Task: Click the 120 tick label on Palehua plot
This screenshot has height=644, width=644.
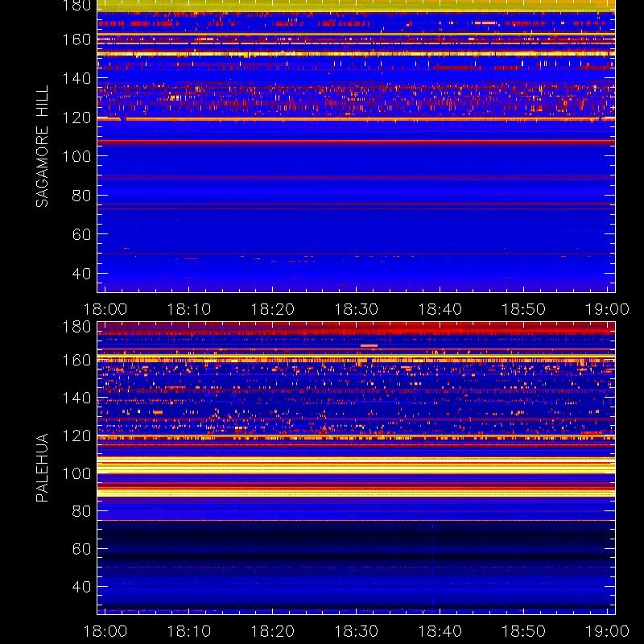Action: (76, 436)
